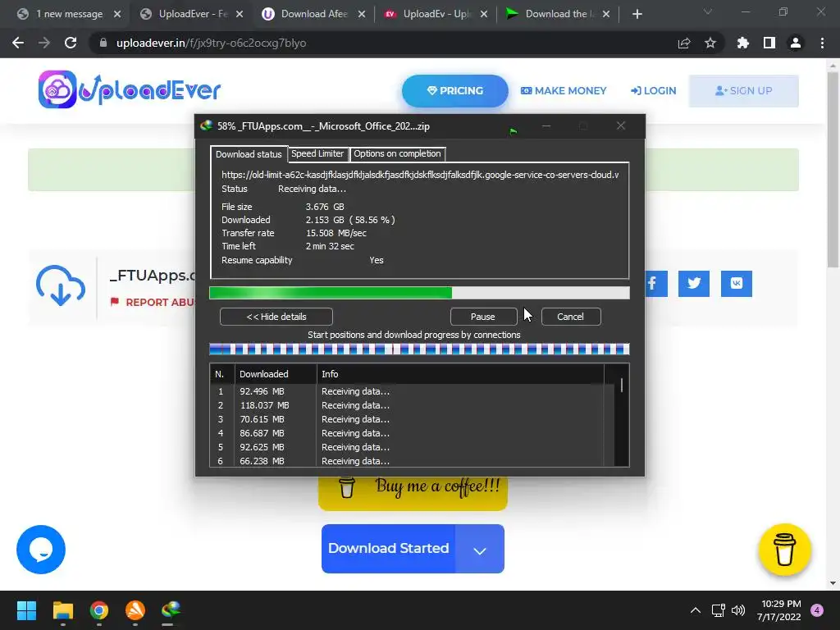Click the Download Started button
Viewport: 840px width, 630px height.
click(x=388, y=549)
